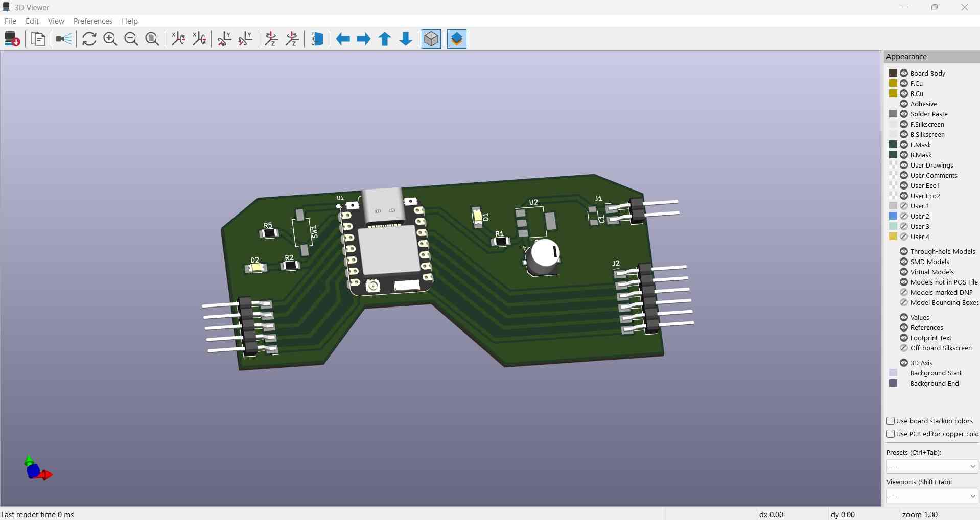Pan the board down
The height and width of the screenshot is (520, 980).
pyautogui.click(x=406, y=39)
